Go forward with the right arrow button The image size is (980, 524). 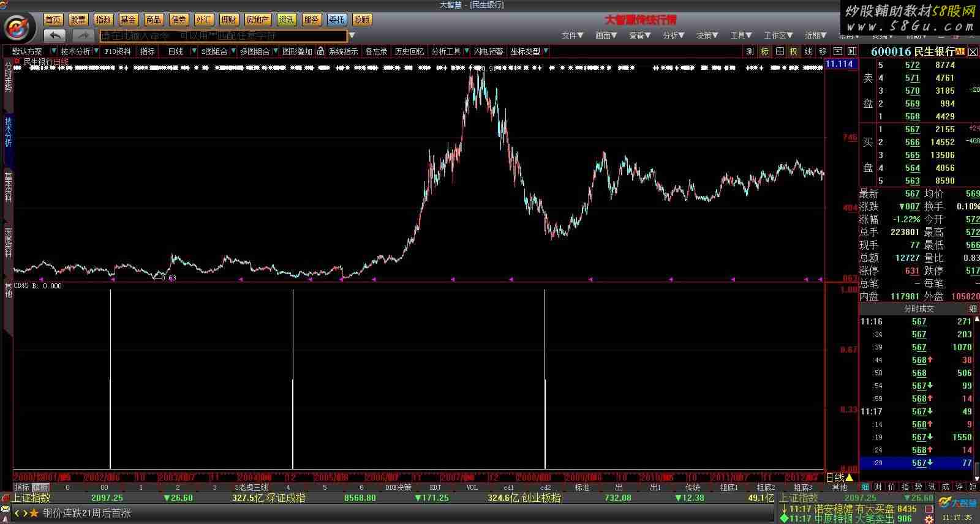click(84, 36)
